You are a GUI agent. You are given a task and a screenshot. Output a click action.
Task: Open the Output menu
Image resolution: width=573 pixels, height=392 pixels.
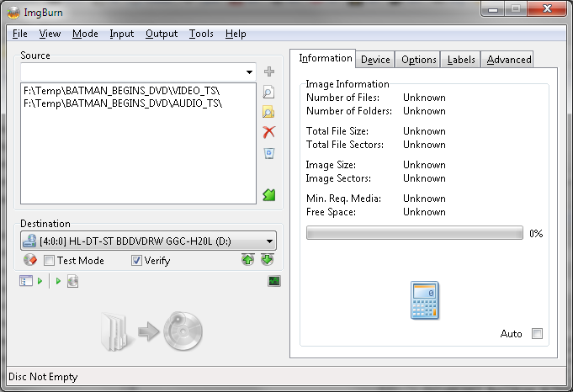click(x=162, y=34)
